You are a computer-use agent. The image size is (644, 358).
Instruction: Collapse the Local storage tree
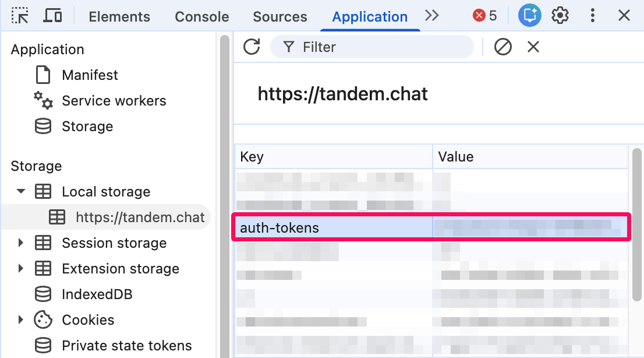(20, 191)
